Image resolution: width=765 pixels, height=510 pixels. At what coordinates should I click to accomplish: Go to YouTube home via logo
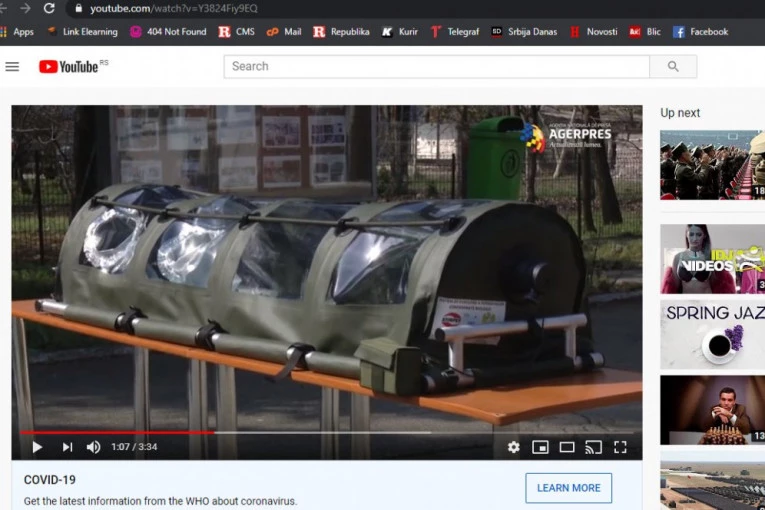(x=73, y=67)
